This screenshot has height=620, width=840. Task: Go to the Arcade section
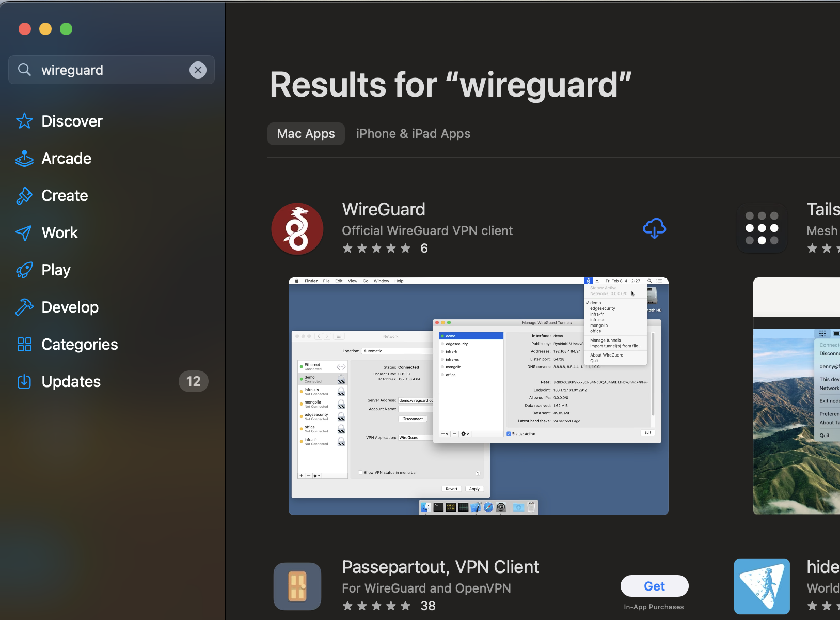point(66,159)
